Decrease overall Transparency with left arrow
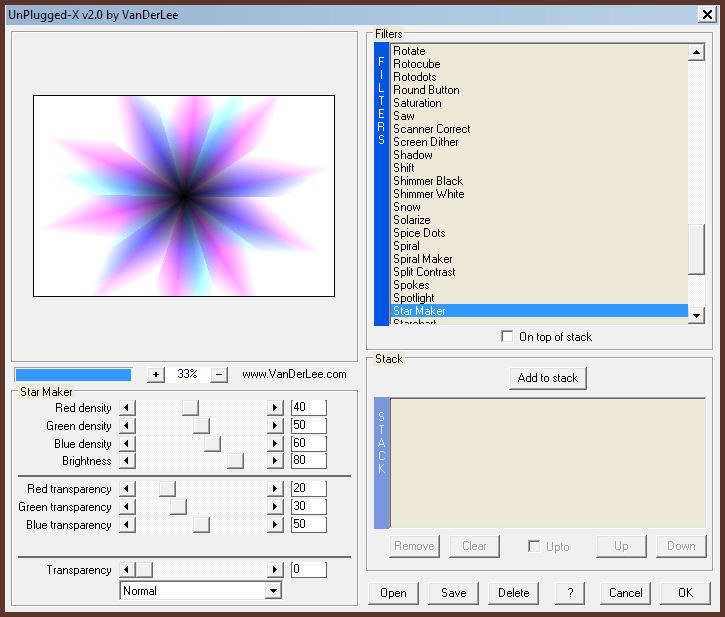The image size is (725, 617). (127, 569)
